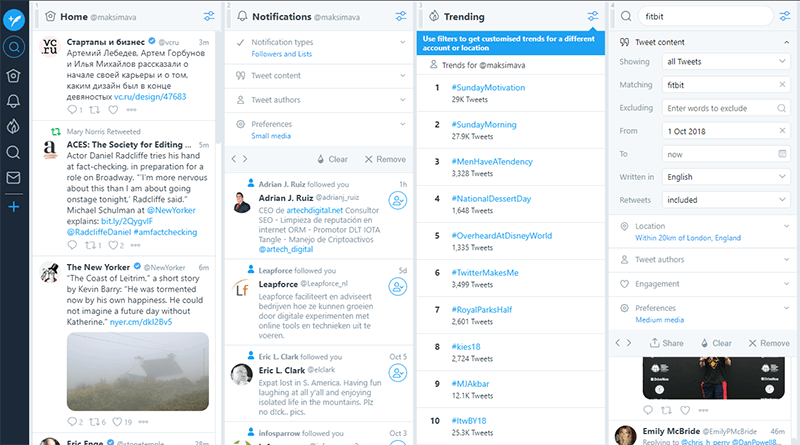Toggle Trending column settings sliders icon

(x=593, y=17)
